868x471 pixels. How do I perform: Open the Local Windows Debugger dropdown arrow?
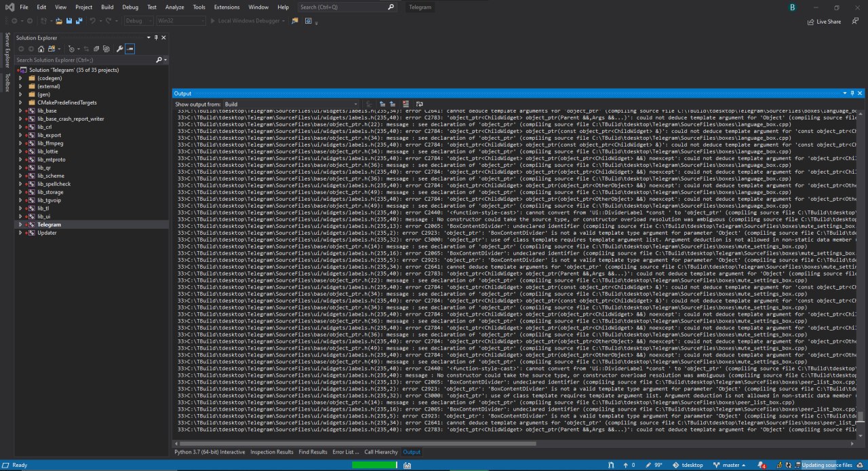283,21
